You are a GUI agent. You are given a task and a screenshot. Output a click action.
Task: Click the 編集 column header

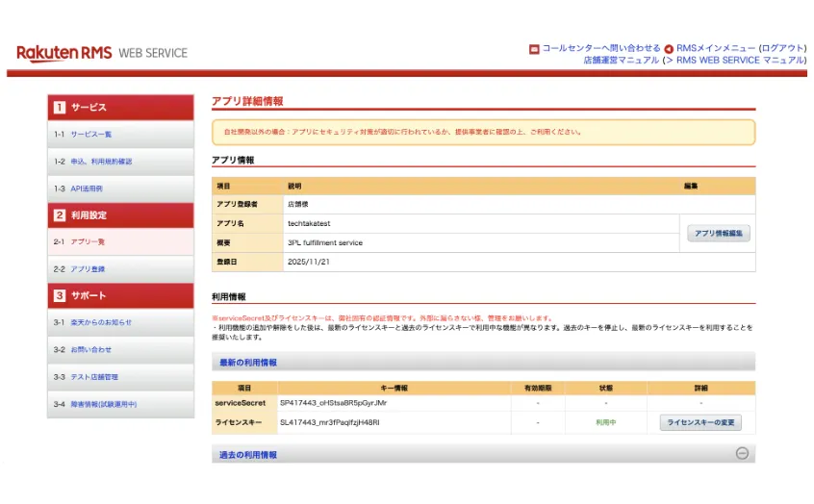pyautogui.click(x=691, y=186)
